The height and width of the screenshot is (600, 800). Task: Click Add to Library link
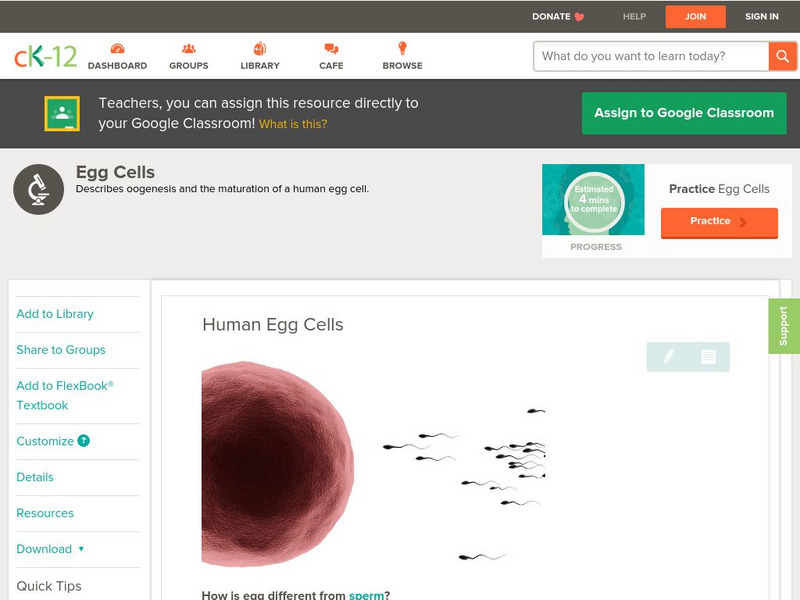coord(55,314)
